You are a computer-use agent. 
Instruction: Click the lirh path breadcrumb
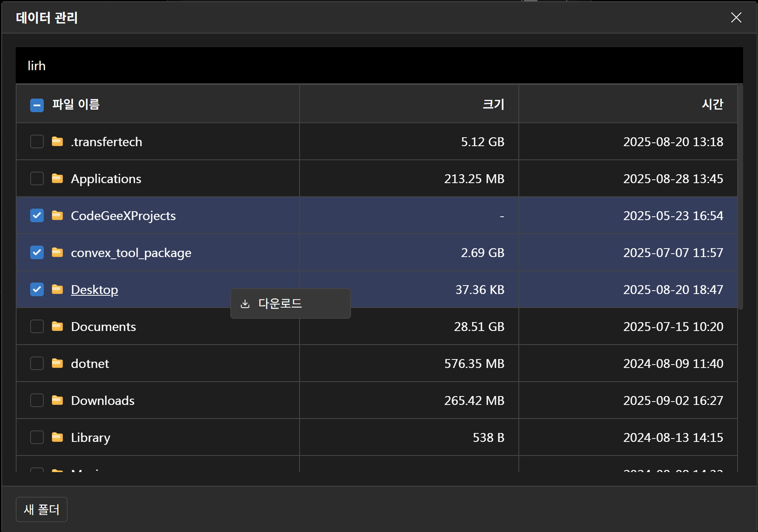click(x=37, y=66)
